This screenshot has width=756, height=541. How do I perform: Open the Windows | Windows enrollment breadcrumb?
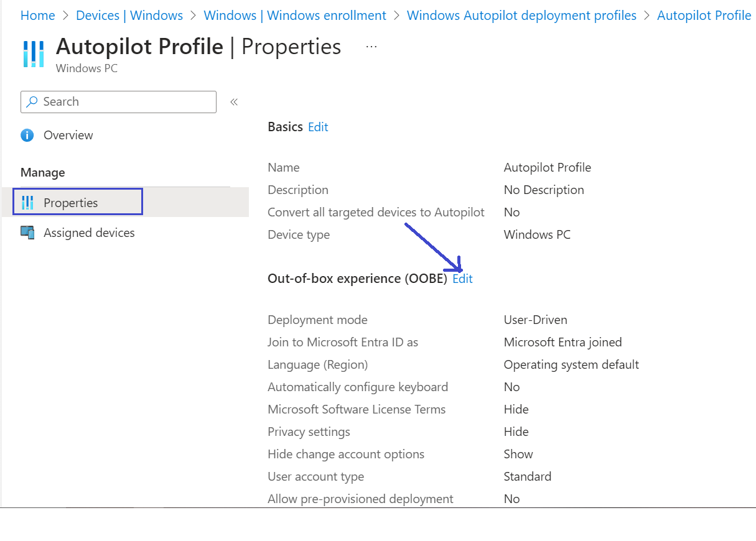pos(294,15)
